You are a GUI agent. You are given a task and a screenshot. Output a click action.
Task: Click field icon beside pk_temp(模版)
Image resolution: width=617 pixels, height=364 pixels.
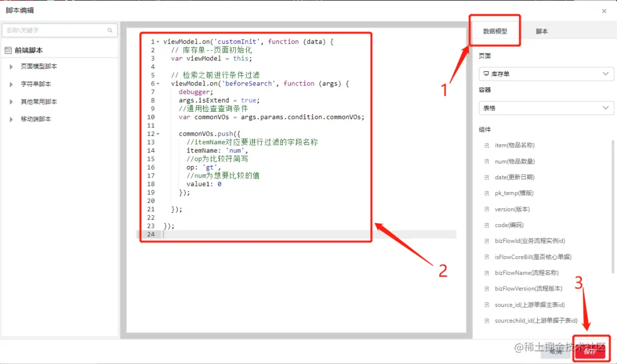coord(487,193)
